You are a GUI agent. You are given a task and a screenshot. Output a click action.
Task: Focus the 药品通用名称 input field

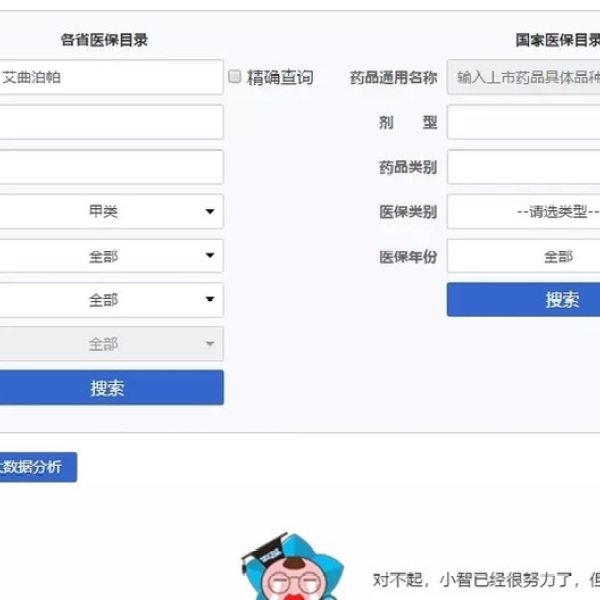pos(523,77)
